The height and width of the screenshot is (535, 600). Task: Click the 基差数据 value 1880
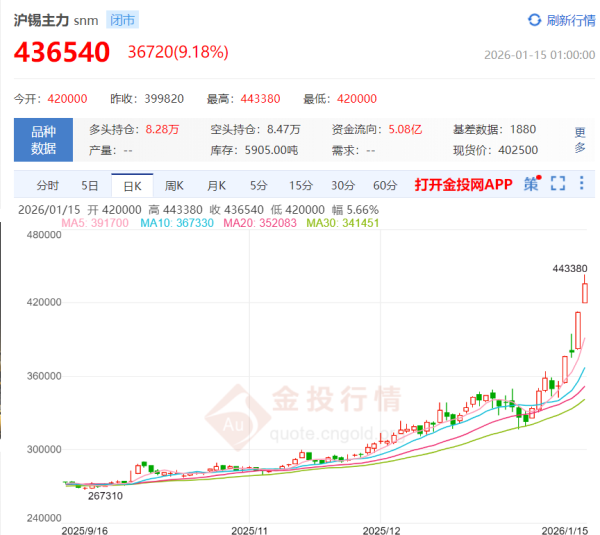(x=523, y=129)
